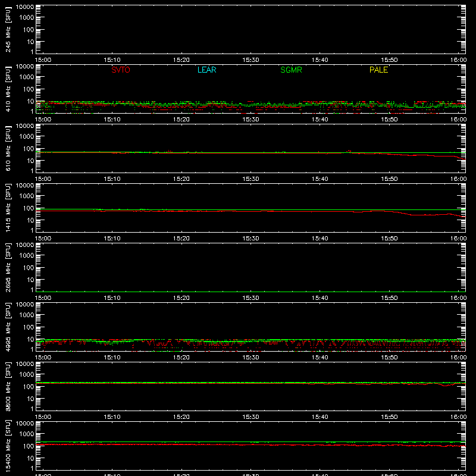This screenshot has height=476, width=476.
Task: Click 15:10 label under the 2695 MHz panel
Action: click(112, 298)
